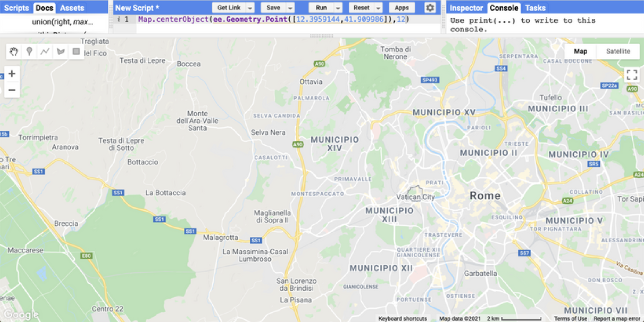The image size is (644, 323).
Task: Click the SS7 road shield
Action: click(x=524, y=253)
